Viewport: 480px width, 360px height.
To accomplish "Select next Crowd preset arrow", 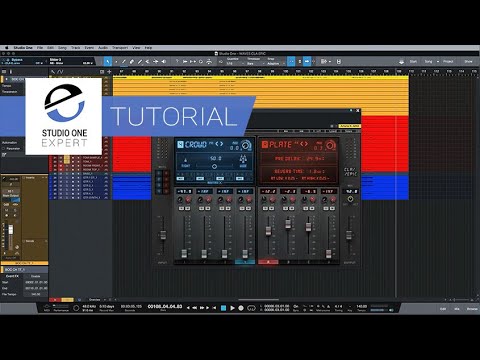I will (221, 144).
